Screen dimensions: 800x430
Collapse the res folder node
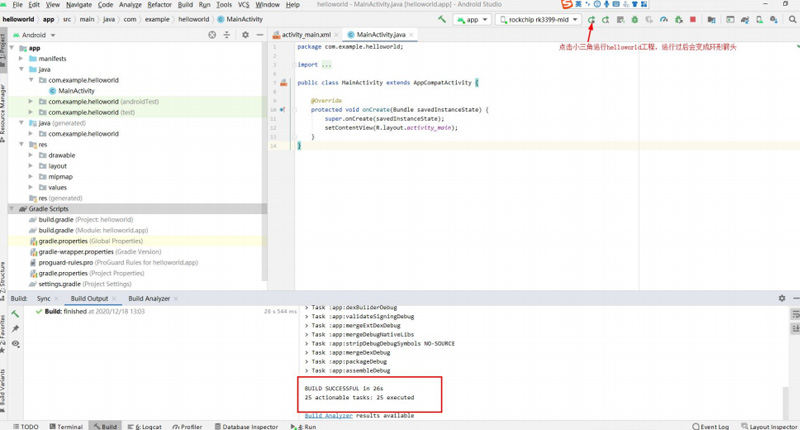21,144
